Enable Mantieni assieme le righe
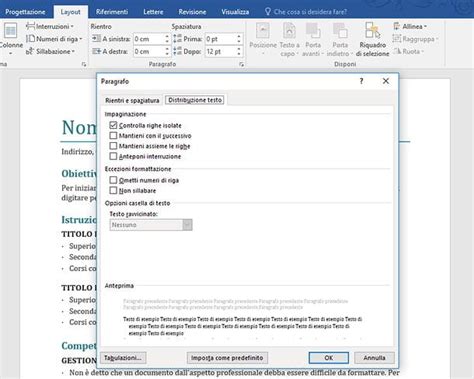Screen dimensions: 474x379 coord(113,146)
